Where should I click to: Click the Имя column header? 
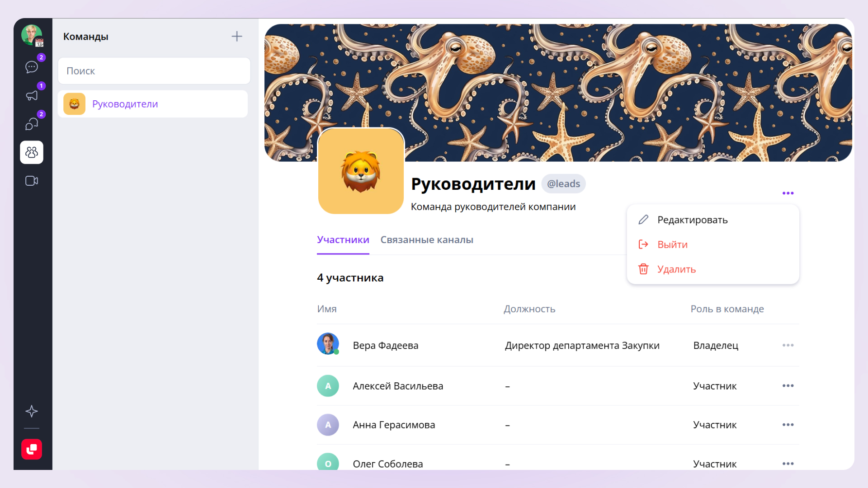point(327,309)
